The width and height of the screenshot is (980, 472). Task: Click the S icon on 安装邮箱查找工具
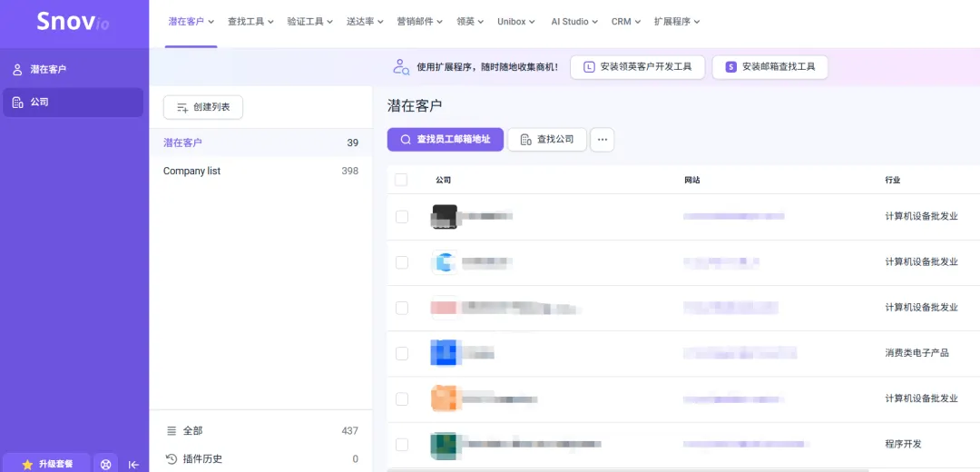point(730,67)
